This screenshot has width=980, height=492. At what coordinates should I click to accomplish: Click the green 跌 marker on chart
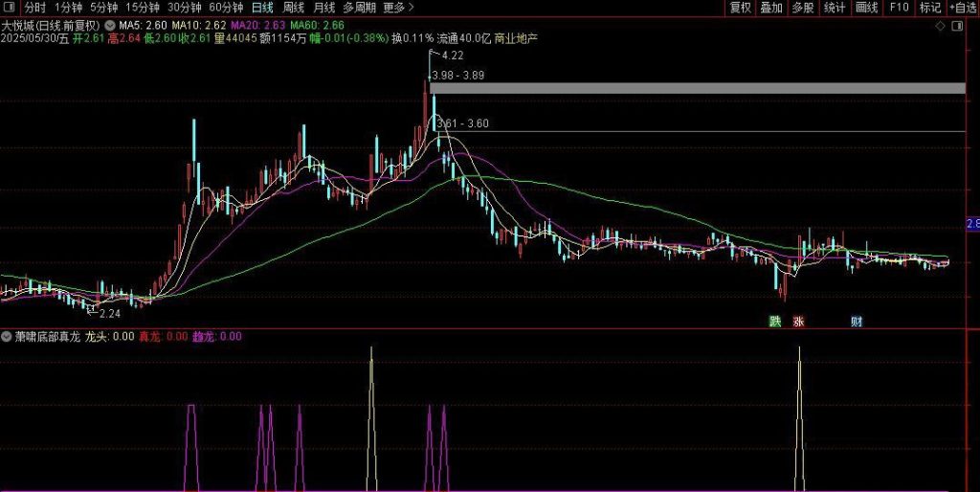pos(773,322)
